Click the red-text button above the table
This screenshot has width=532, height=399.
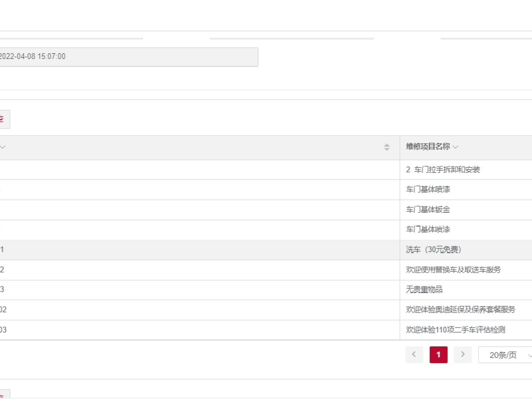(x=4, y=119)
